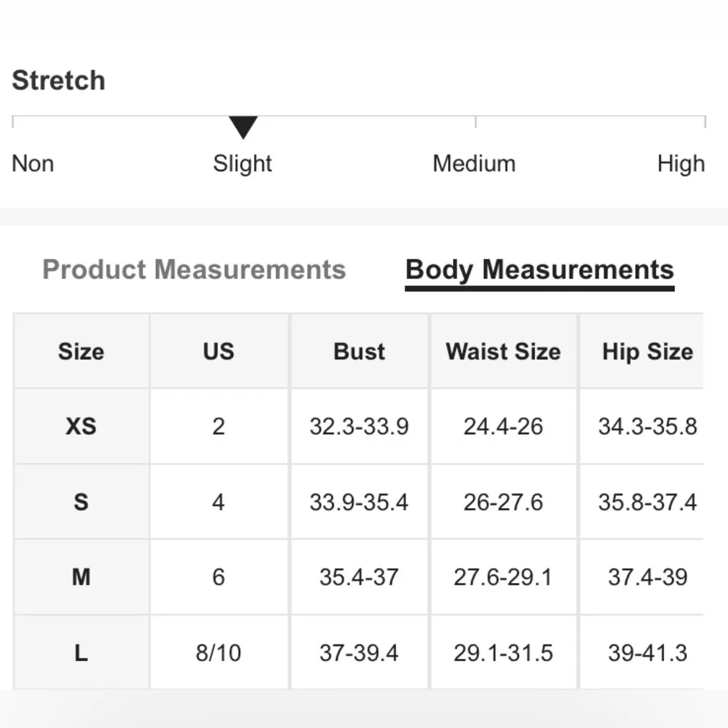The width and height of the screenshot is (728, 728).
Task: Click the 32.3-33.9 bust cell
Action: tap(359, 426)
